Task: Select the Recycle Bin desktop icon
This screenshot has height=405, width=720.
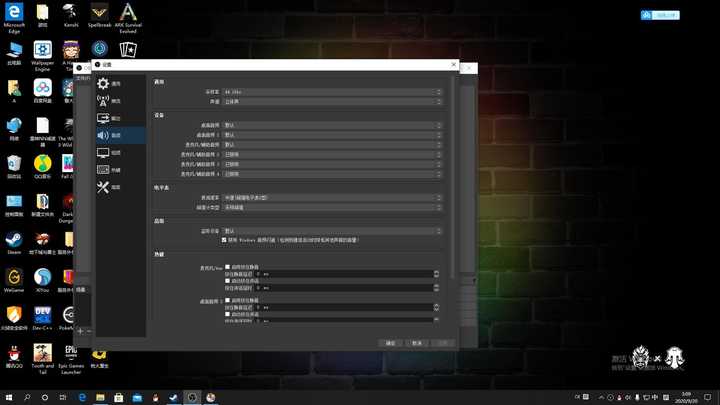Action: [14, 167]
